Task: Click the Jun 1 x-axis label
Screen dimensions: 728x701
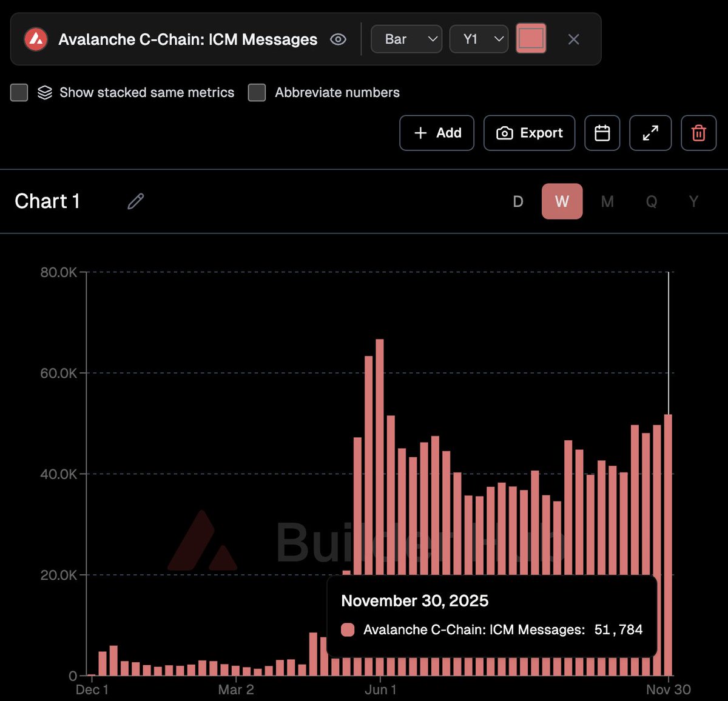Action: tap(380, 689)
